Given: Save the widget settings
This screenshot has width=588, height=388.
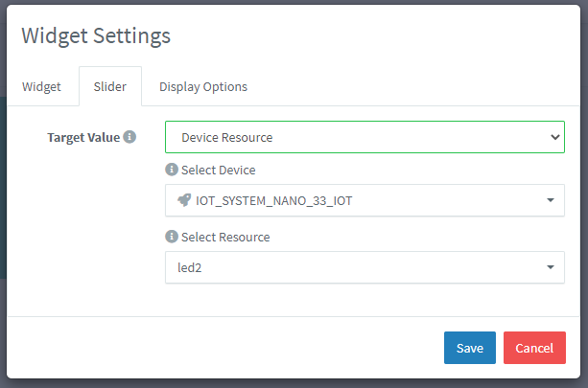Looking at the screenshot, I should pos(470,348).
